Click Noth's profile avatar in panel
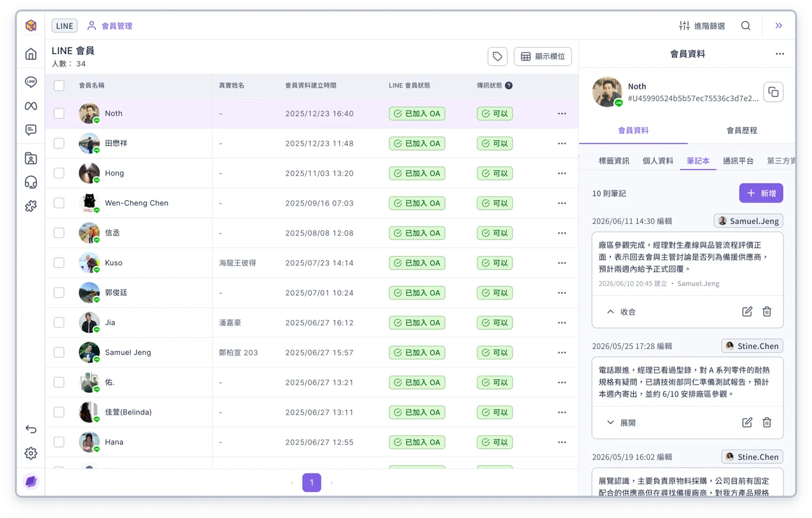This screenshot has width=812, height=518. coord(607,91)
